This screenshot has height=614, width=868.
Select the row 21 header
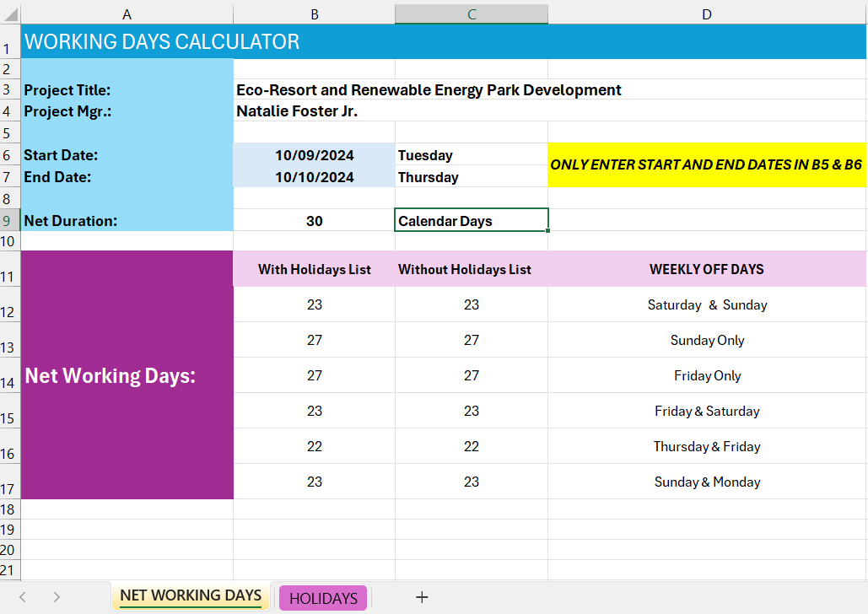[10, 569]
